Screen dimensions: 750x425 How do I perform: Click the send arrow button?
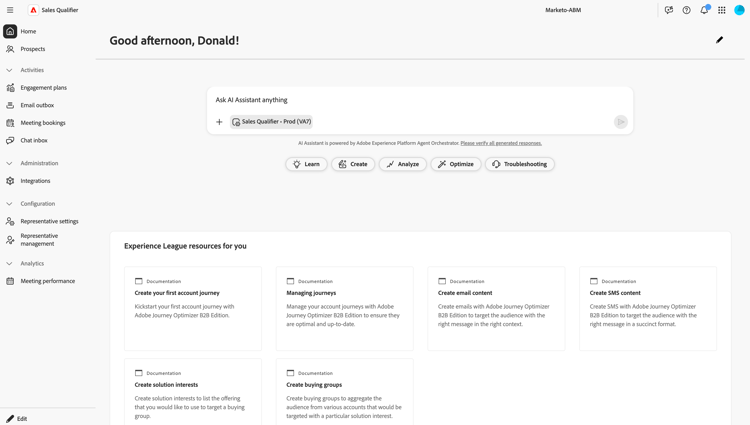point(620,122)
